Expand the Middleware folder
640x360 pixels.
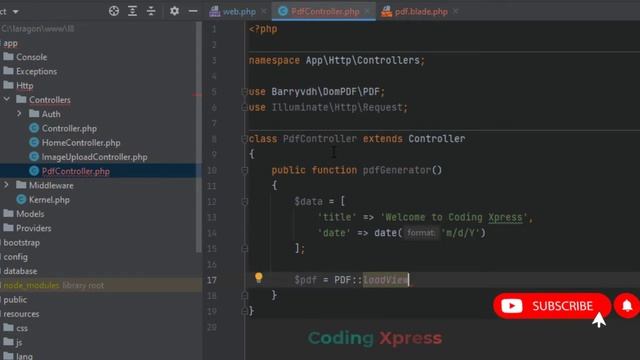(7, 185)
